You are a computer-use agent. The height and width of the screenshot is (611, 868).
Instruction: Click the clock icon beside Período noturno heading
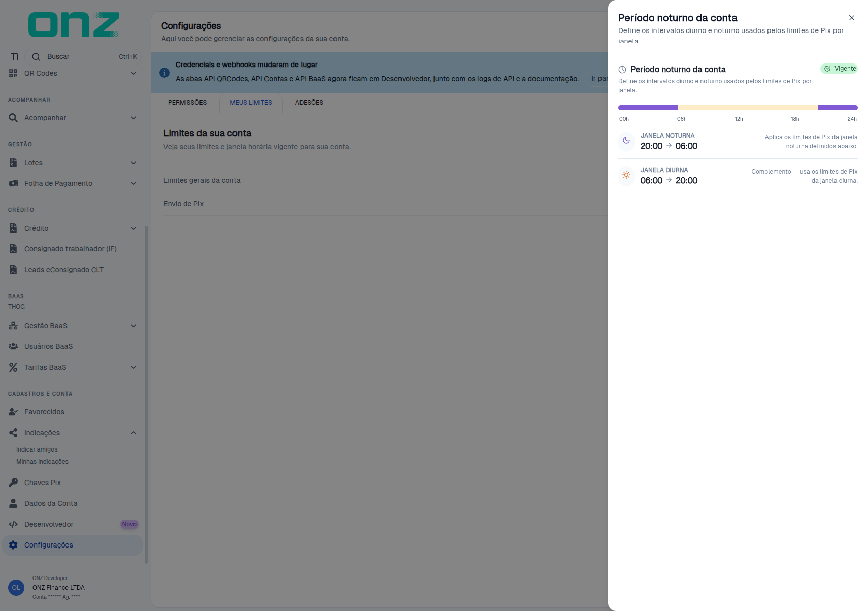[622, 70]
